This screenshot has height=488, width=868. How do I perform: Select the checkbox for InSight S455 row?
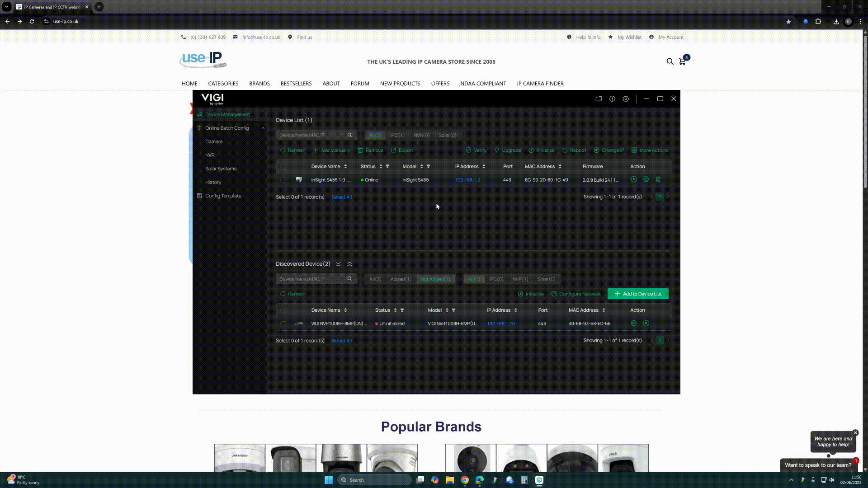[x=284, y=179]
